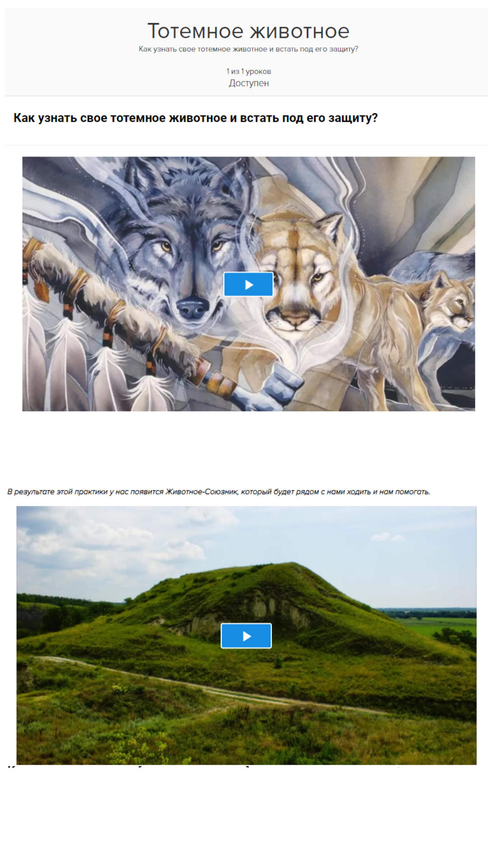
Task: Click the '1 из 1 уроков' lesson counter
Action: [249, 71]
